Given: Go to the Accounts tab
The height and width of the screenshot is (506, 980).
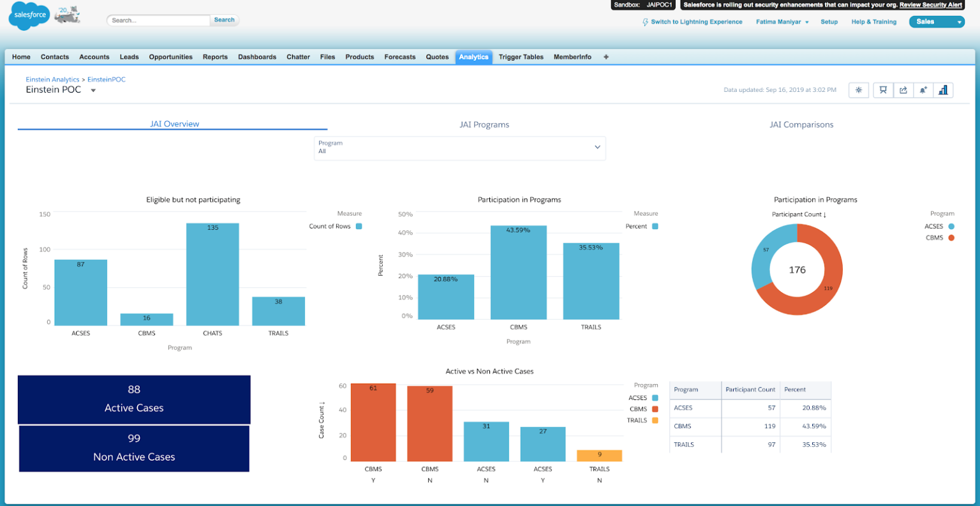Looking at the screenshot, I should (x=94, y=57).
